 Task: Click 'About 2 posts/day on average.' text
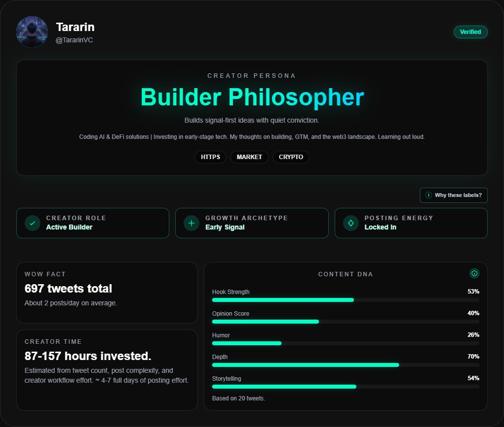pos(71,303)
